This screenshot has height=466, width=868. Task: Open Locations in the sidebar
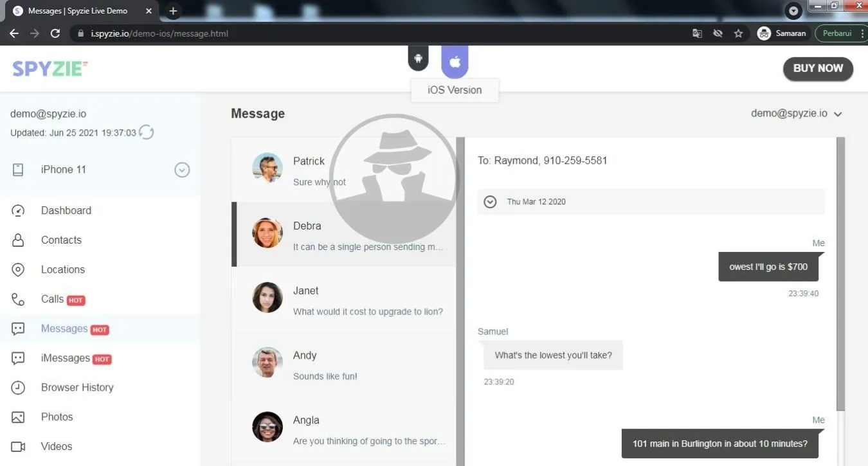tap(63, 270)
